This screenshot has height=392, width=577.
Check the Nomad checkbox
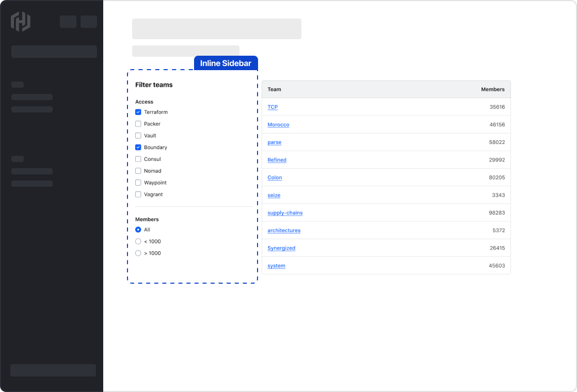[138, 171]
